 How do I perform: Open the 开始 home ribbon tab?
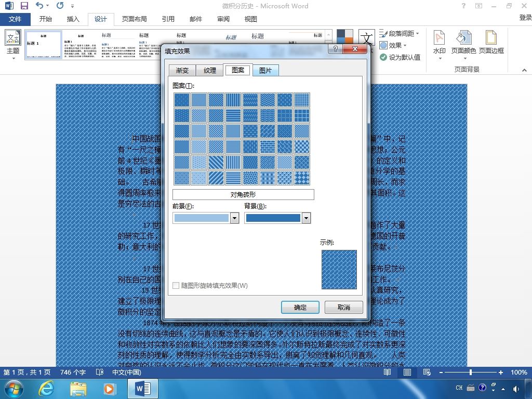(46, 19)
